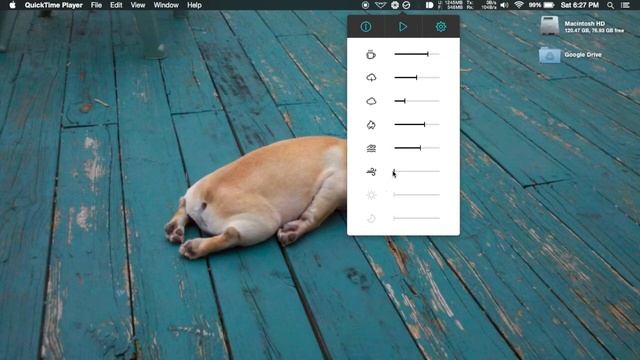Open the QuickTime Player menu
Screen dimensions: 640x360
coord(53,5)
